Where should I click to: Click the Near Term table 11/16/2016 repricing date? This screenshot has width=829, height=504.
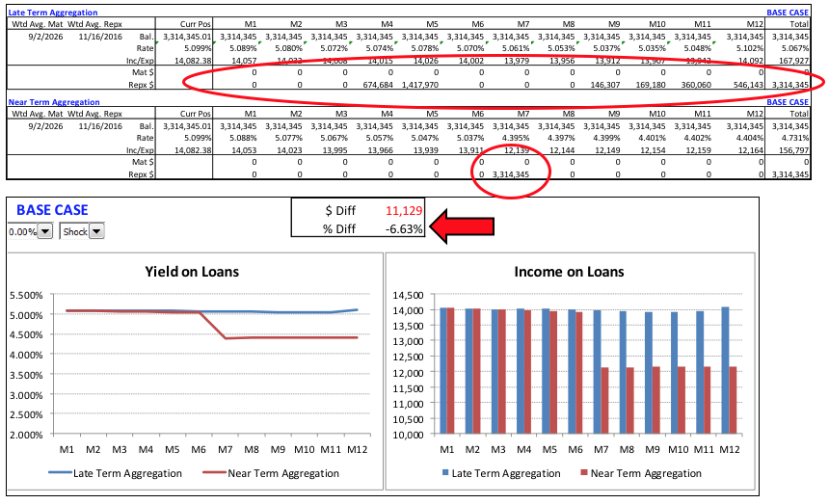click(100, 126)
